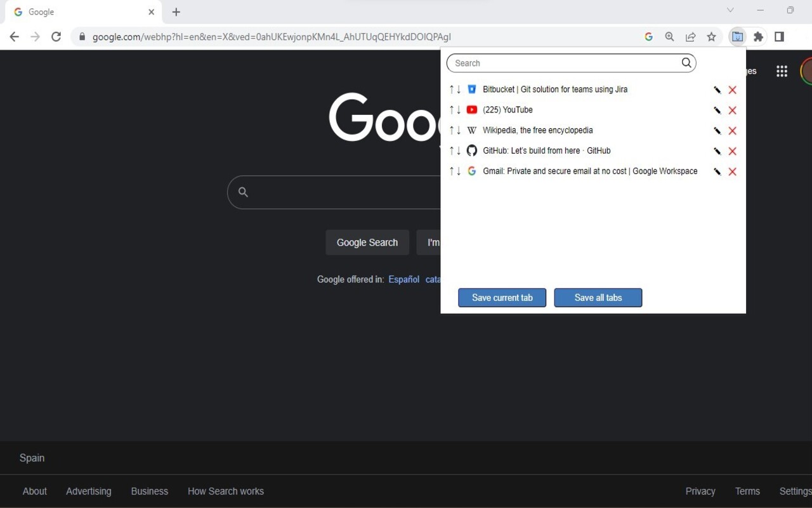Click the magnifier icon in popup search
This screenshot has width=812, height=508.
[x=686, y=62]
